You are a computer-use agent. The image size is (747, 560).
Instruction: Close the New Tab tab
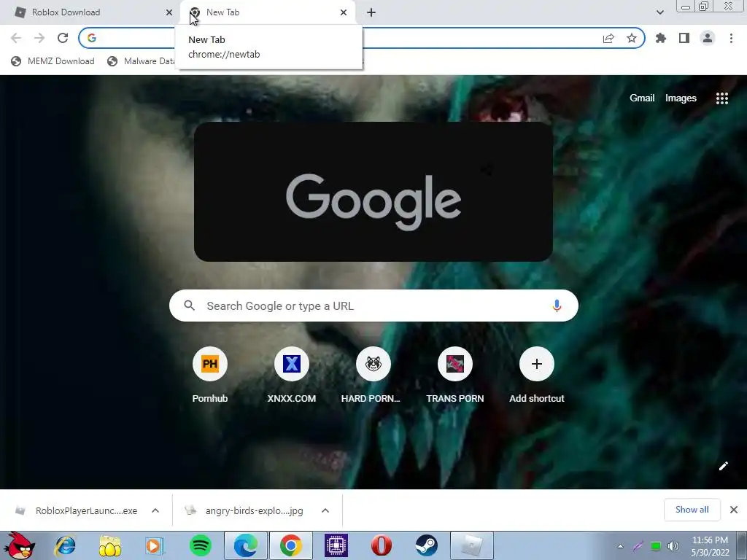(344, 12)
